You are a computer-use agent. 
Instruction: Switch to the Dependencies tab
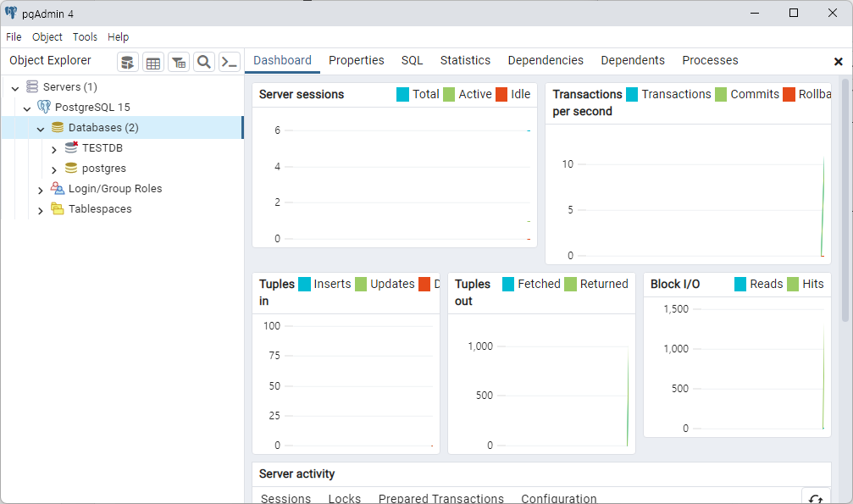(546, 60)
